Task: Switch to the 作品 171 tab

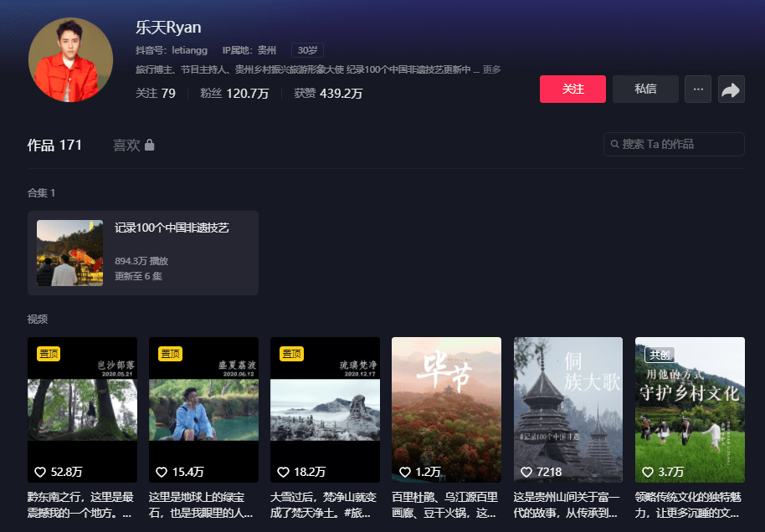Action: pos(54,146)
